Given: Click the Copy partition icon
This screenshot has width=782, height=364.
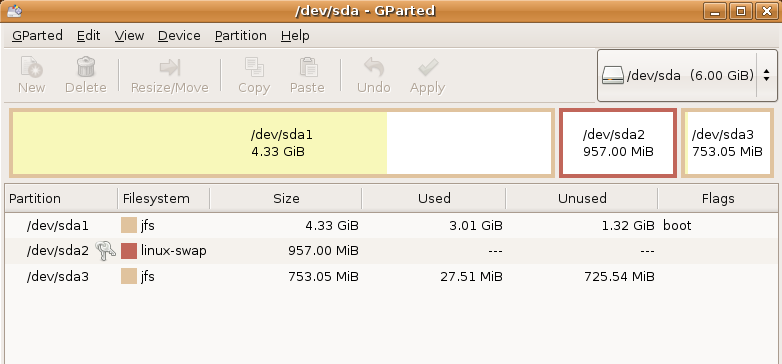Looking at the screenshot, I should pyautogui.click(x=254, y=67).
